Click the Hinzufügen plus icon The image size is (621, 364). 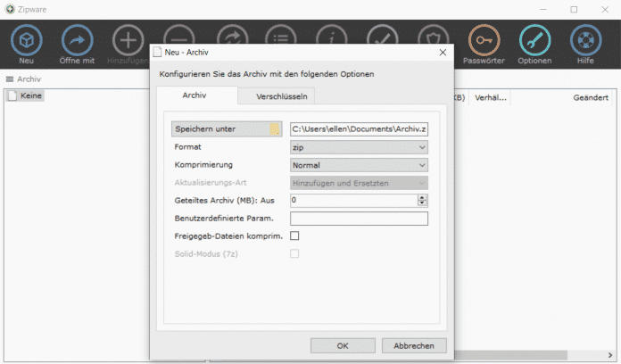[x=129, y=40]
